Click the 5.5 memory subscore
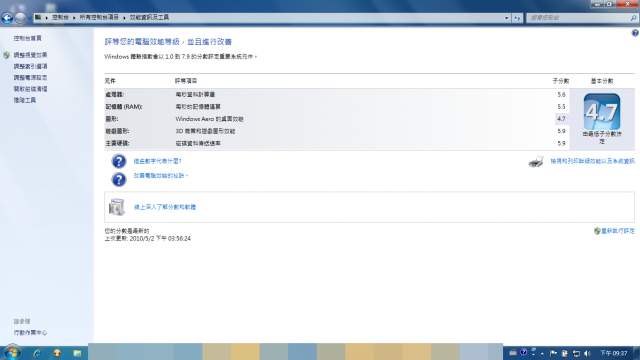Viewport: 640px width, 360px height. coord(561,107)
